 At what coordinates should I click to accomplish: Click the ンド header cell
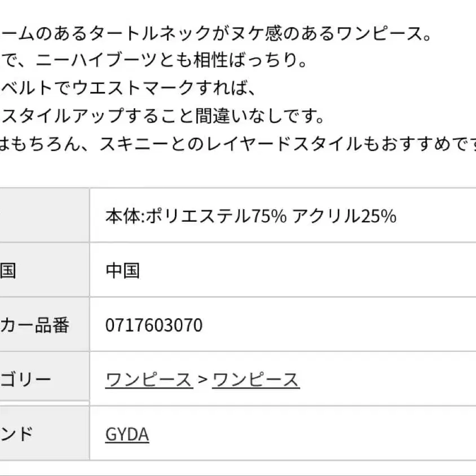pyautogui.click(x=17, y=434)
